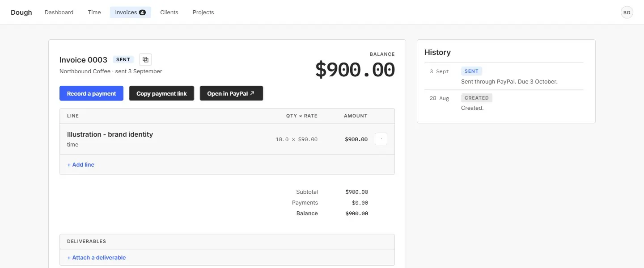The width and height of the screenshot is (644, 268).
Task: Add a new invoice line
Action: click(x=80, y=164)
